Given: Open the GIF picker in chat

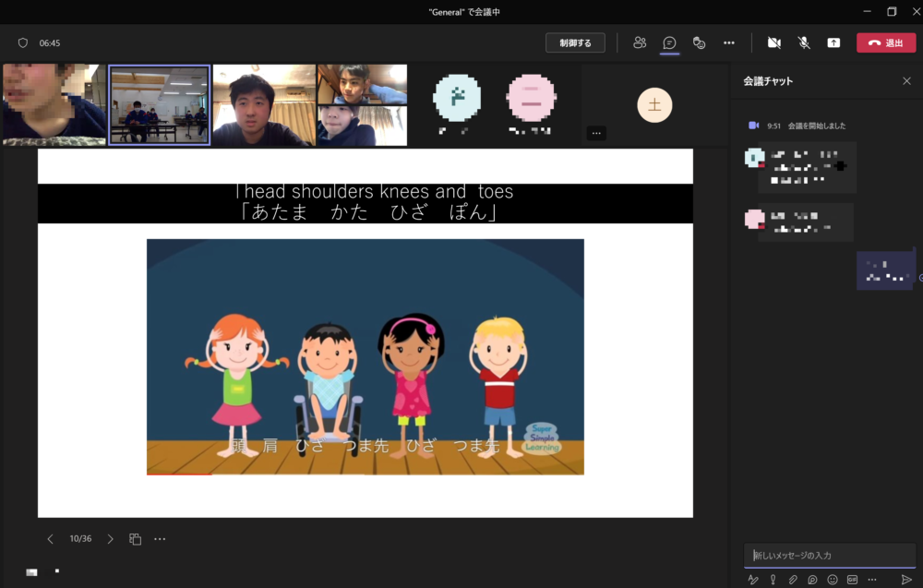Looking at the screenshot, I should (852, 580).
